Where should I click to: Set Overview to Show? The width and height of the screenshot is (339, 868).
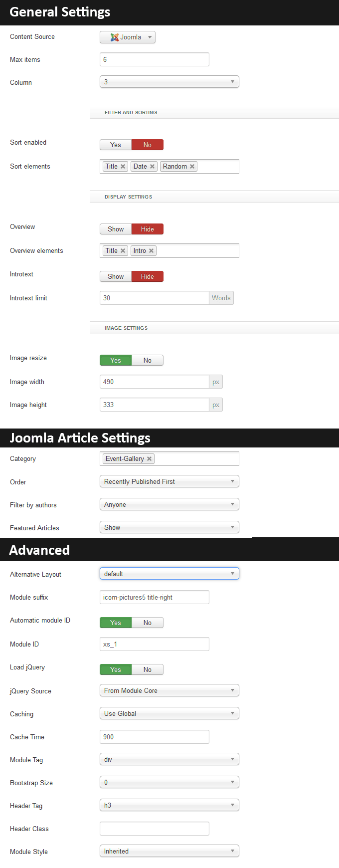pyautogui.click(x=116, y=229)
